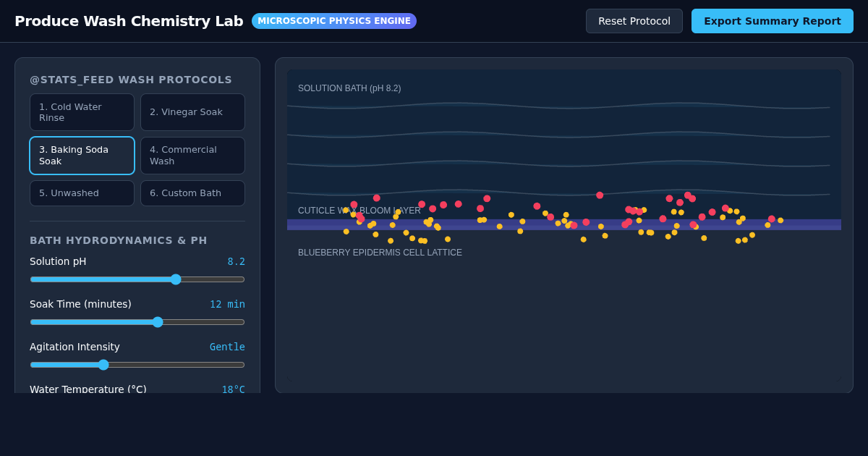Set the Agitation Intensity slider
Image resolution: width=868 pixels, height=456 pixels.
click(x=137, y=365)
